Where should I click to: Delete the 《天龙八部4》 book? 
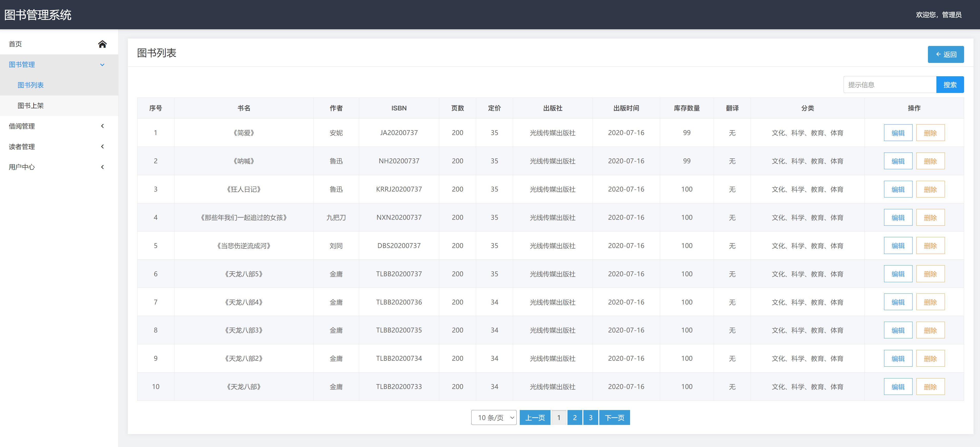[930, 302]
